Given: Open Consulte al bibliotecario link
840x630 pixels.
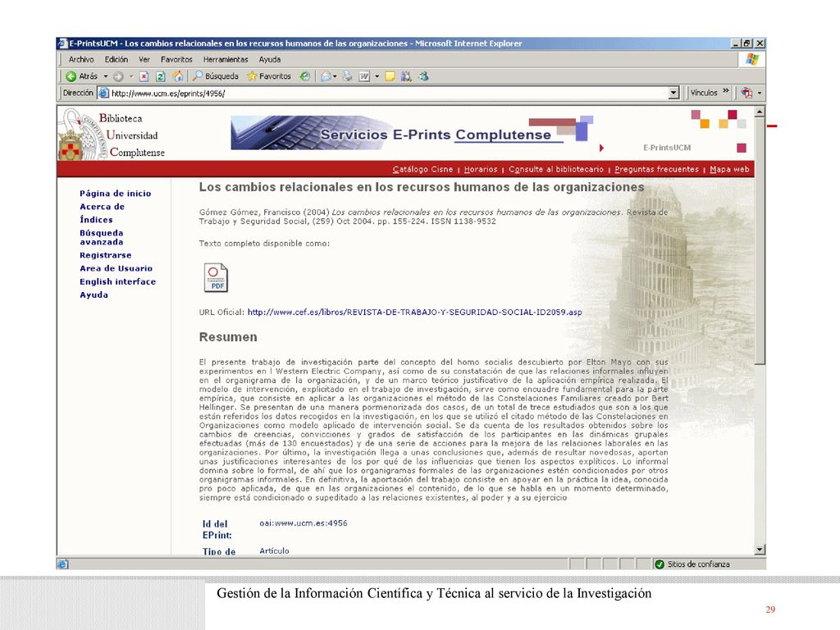Looking at the screenshot, I should (x=555, y=169).
